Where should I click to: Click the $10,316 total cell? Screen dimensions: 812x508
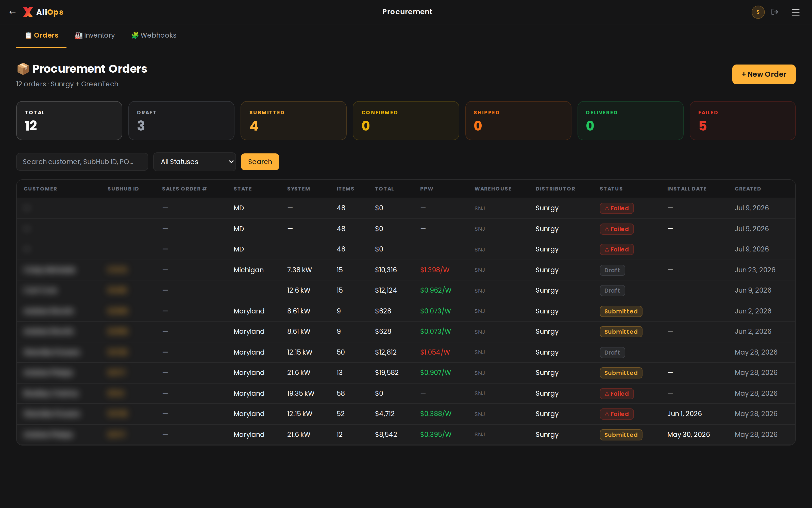pyautogui.click(x=385, y=270)
